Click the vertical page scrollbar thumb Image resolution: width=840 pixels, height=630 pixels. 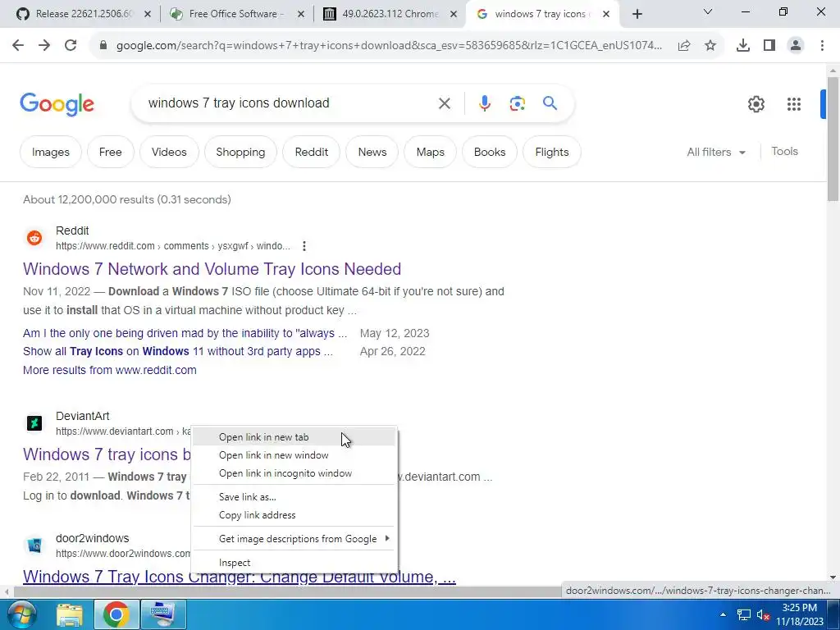tap(833, 139)
